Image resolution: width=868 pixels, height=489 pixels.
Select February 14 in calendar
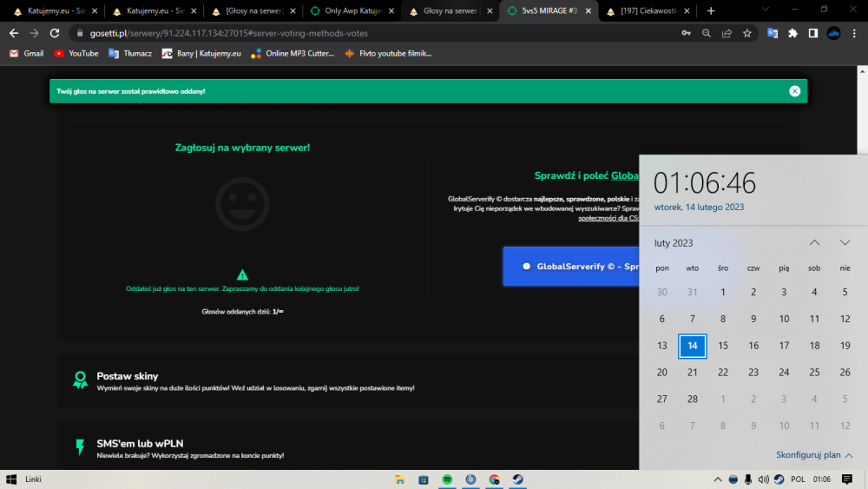(x=693, y=346)
